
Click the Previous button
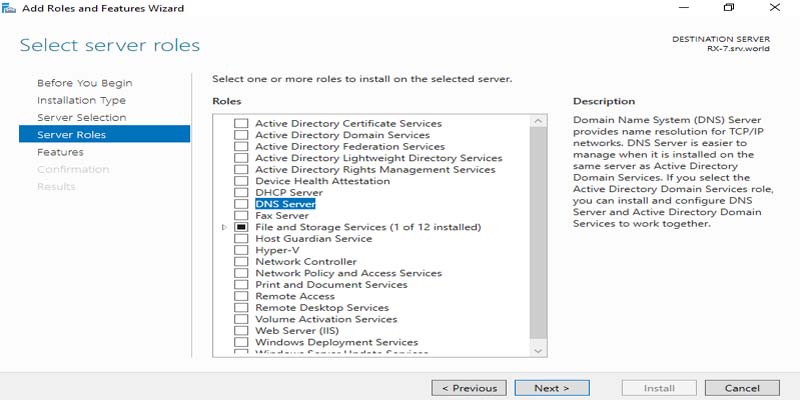[469, 388]
